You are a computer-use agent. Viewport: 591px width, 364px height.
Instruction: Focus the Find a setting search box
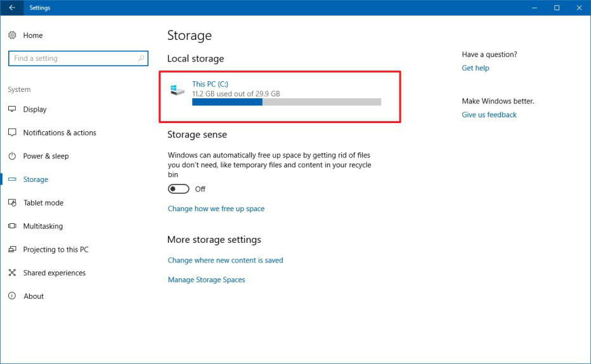[x=78, y=58]
